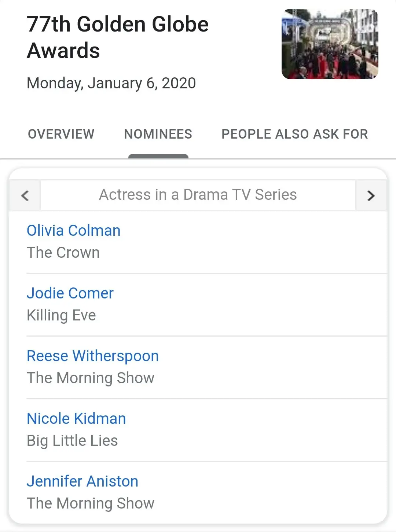
Task: Open Reese Witherspoon's link
Action: [x=93, y=356]
